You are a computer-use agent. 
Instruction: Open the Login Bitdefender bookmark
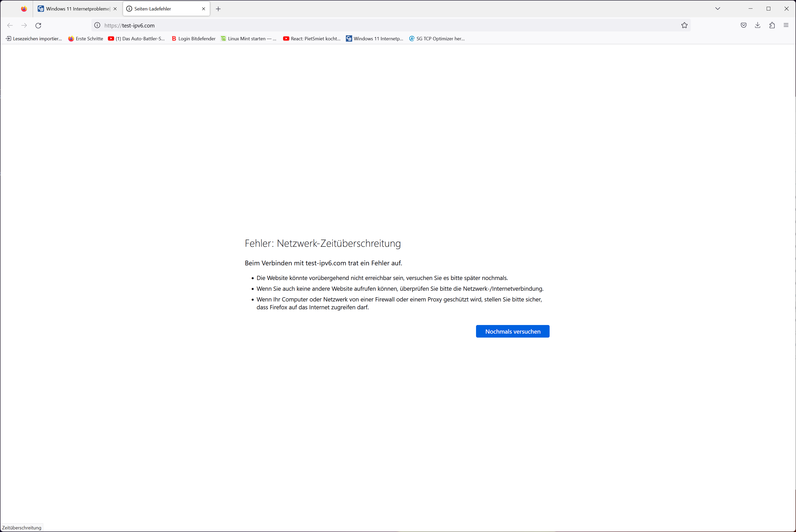click(194, 39)
